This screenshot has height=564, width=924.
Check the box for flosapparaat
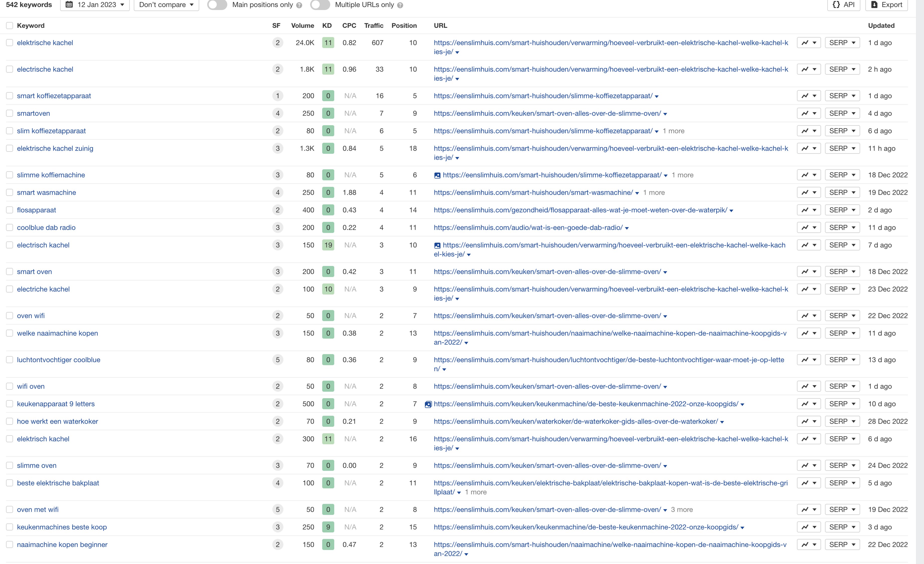(9, 210)
